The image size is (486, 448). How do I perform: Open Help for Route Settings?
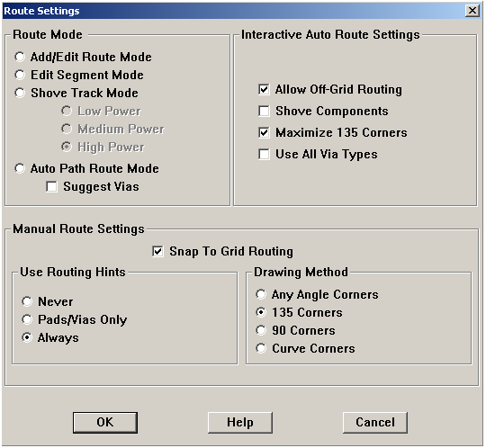[x=240, y=422]
